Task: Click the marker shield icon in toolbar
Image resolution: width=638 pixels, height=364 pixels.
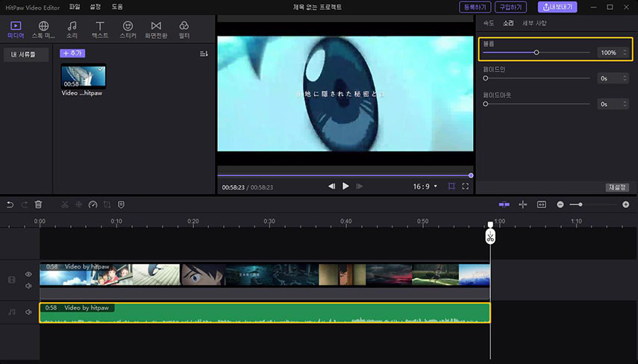Action: tap(121, 204)
